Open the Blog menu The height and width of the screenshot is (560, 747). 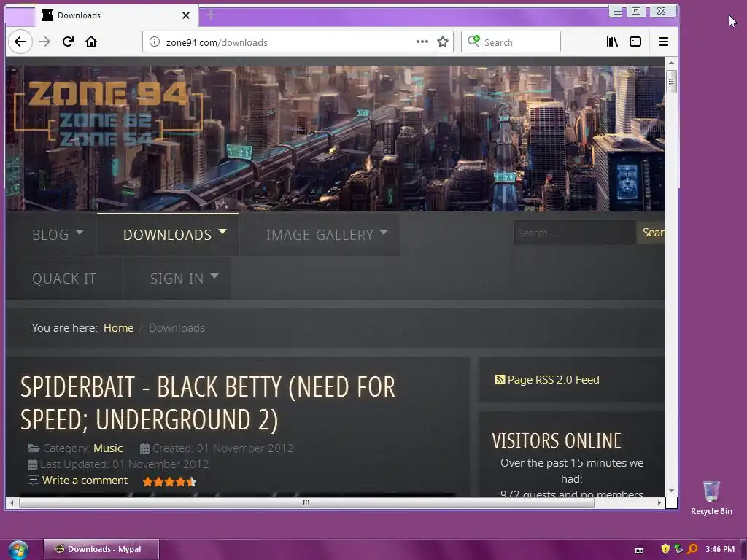click(x=50, y=235)
